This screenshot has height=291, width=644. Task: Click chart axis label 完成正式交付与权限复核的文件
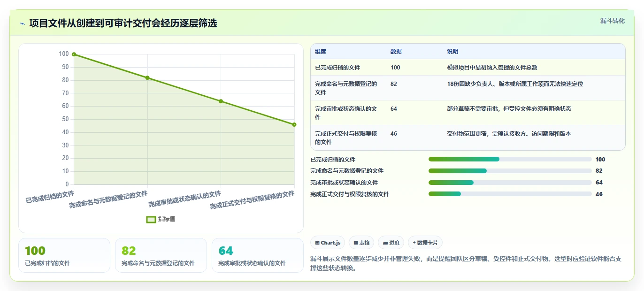tap(253, 200)
